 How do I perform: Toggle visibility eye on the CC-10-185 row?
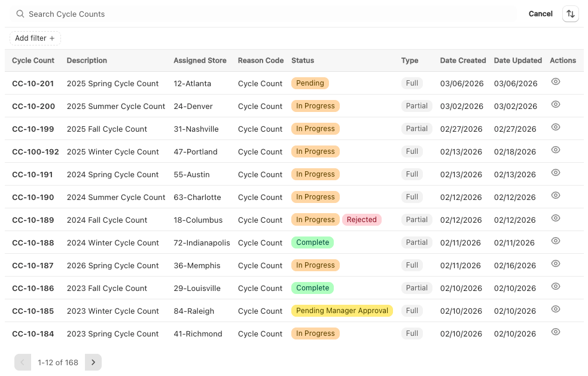[555, 309]
